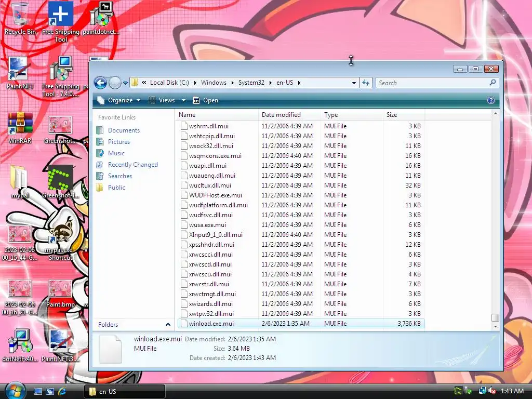Click the System32 breadcrumb segment
532x399 pixels.
click(x=251, y=83)
